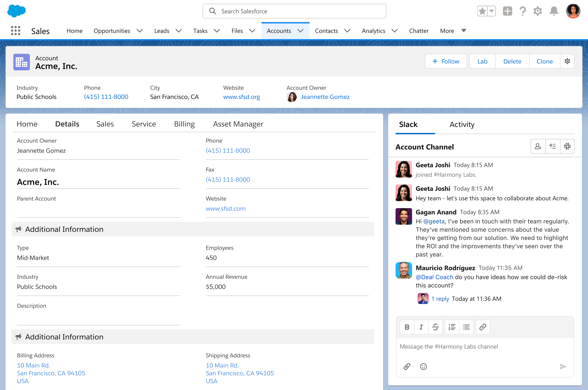Click the Follow button

(x=446, y=61)
